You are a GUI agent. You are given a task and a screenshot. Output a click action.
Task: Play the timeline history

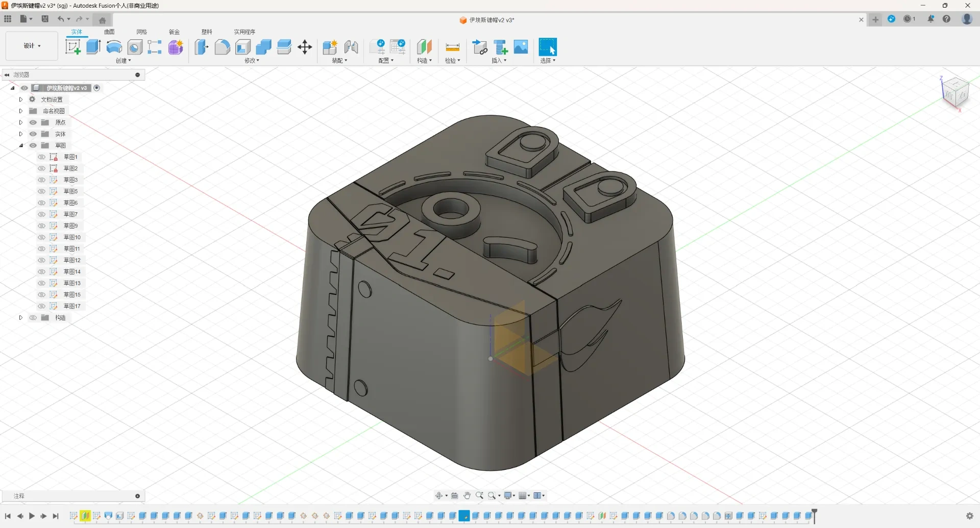click(32, 516)
